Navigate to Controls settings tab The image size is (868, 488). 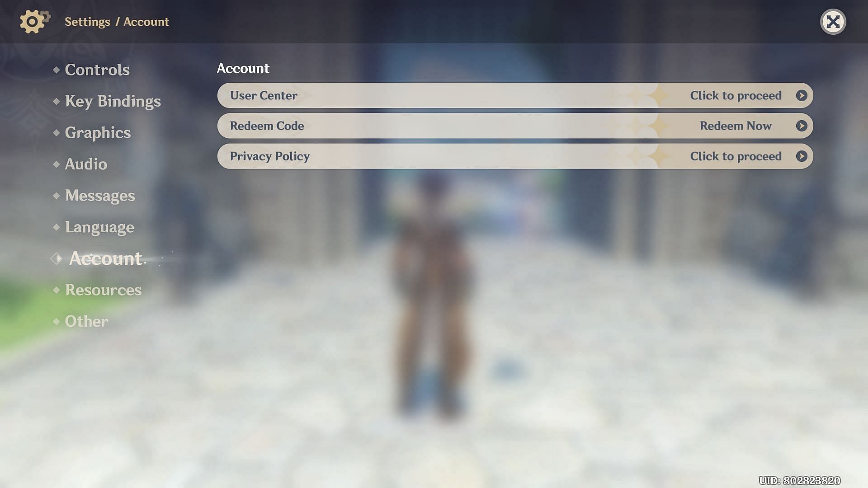pos(97,69)
